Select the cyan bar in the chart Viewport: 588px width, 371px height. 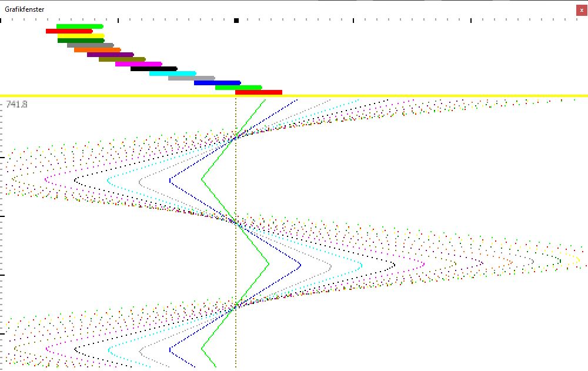point(172,73)
